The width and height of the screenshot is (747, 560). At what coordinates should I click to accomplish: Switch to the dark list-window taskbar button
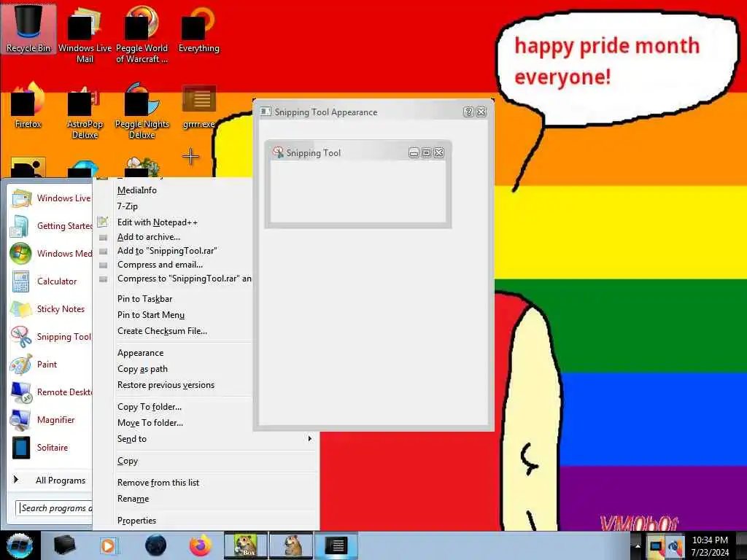pos(336,545)
